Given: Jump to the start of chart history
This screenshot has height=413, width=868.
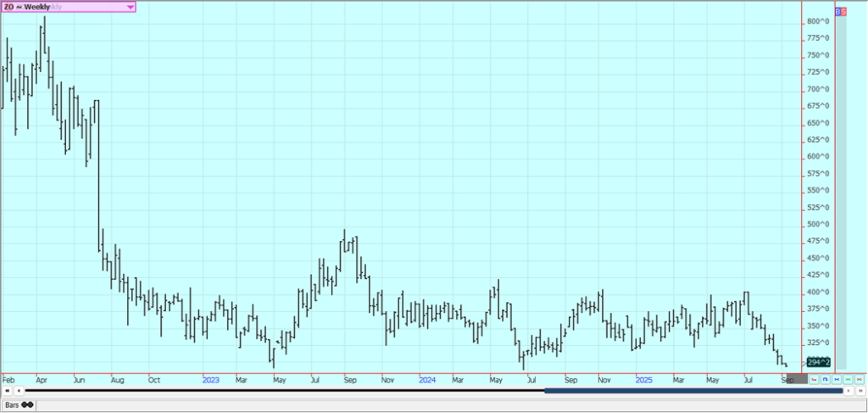Looking at the screenshot, I should tap(7, 391).
